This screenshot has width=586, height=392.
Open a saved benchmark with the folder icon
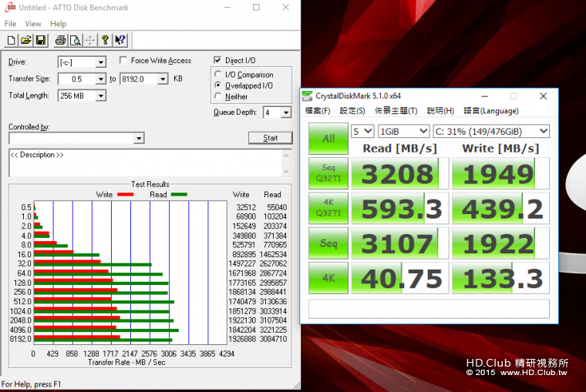[x=25, y=40]
